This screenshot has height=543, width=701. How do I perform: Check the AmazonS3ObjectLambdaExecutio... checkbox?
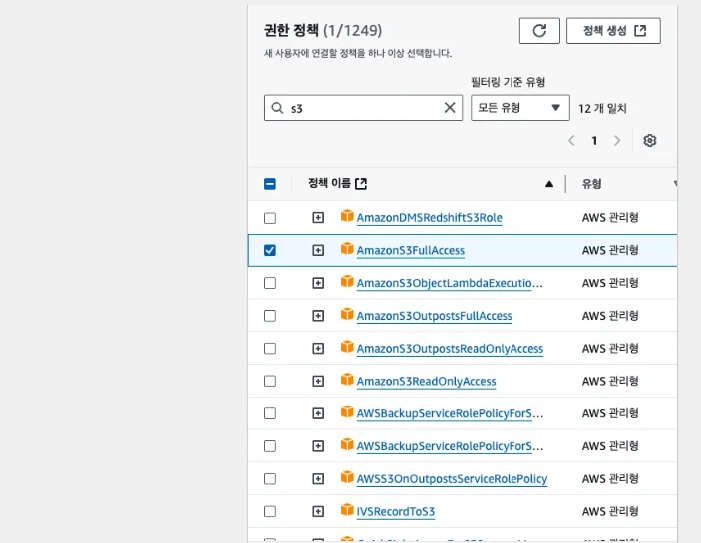point(270,283)
